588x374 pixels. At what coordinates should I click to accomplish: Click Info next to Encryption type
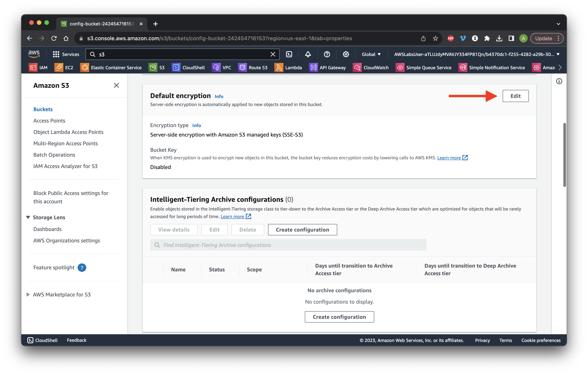point(197,126)
